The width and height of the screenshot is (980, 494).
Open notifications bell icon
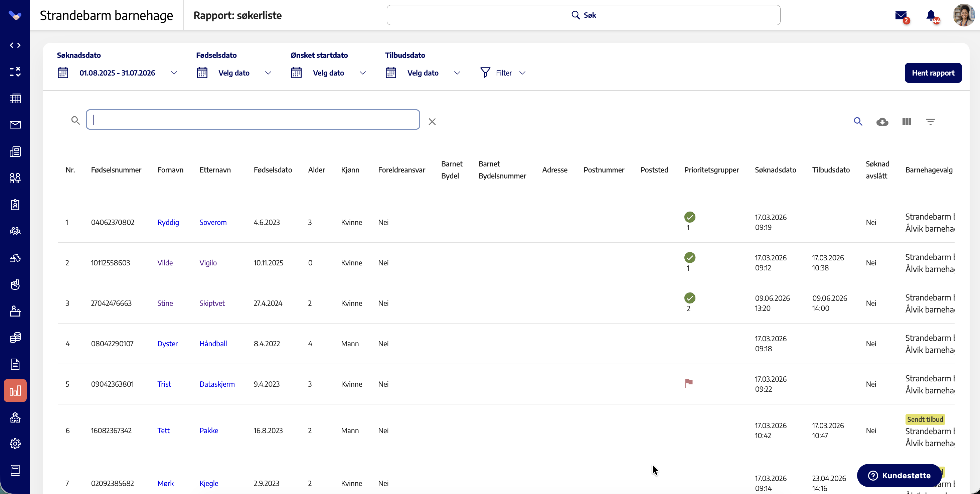tap(931, 16)
